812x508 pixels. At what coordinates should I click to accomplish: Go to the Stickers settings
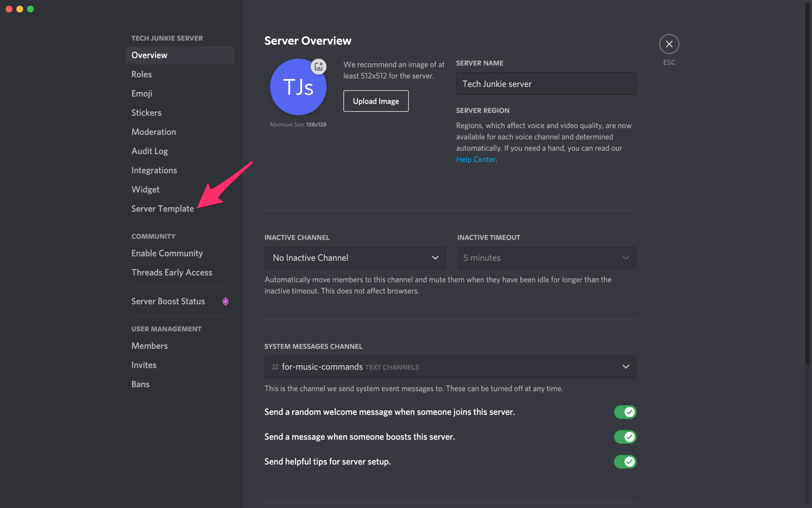(x=146, y=112)
